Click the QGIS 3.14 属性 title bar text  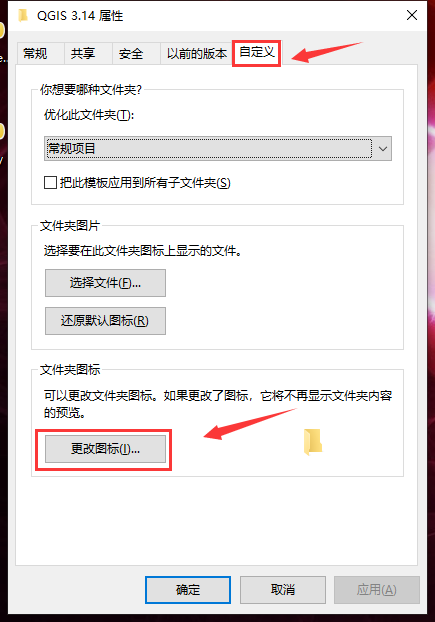tap(80, 16)
